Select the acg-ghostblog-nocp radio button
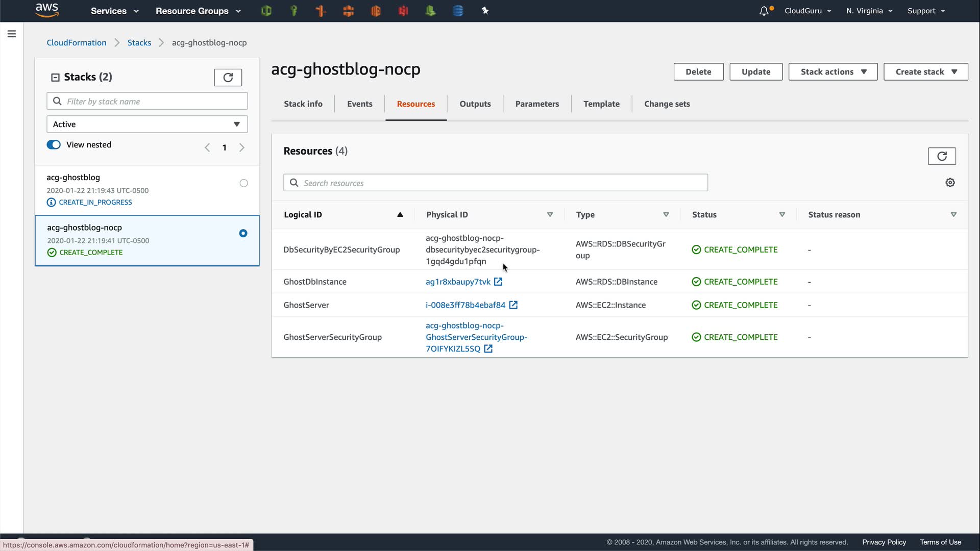The image size is (980, 551). (243, 233)
